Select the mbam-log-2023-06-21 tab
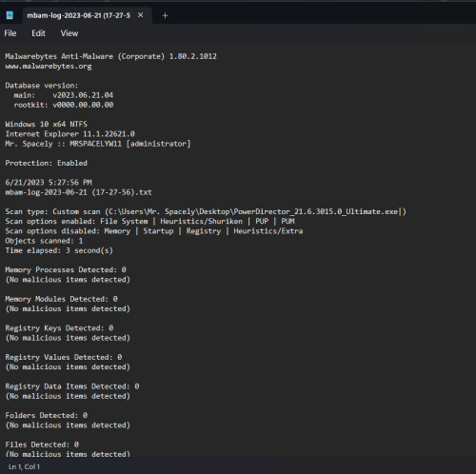476x474 pixels. point(78,15)
